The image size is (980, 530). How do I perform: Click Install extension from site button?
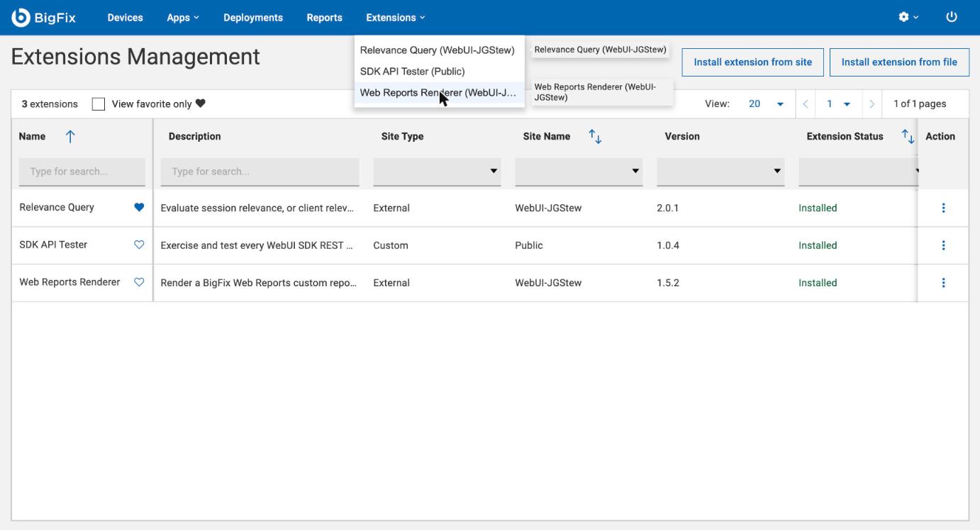tap(752, 62)
